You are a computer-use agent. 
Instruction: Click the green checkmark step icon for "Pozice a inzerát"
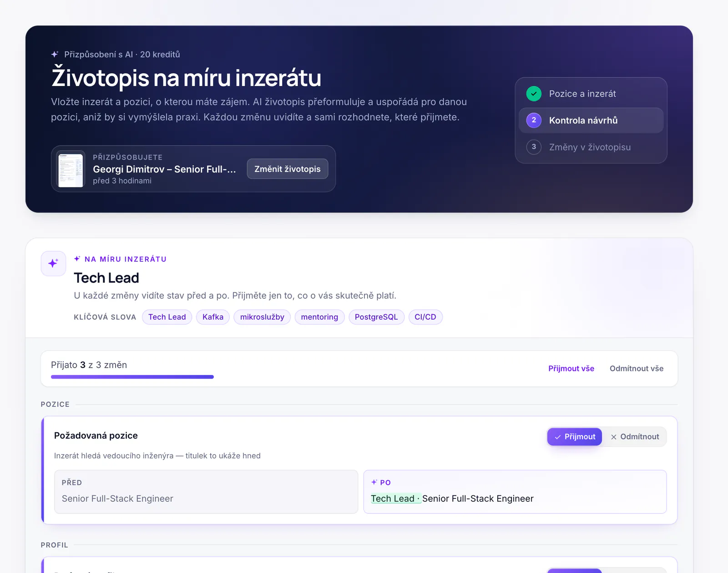[534, 94]
